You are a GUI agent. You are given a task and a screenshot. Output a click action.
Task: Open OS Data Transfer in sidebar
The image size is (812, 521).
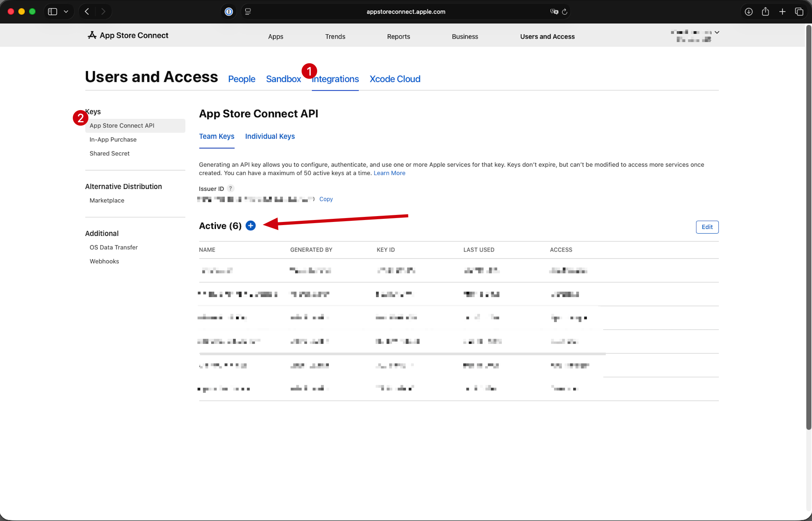click(113, 247)
